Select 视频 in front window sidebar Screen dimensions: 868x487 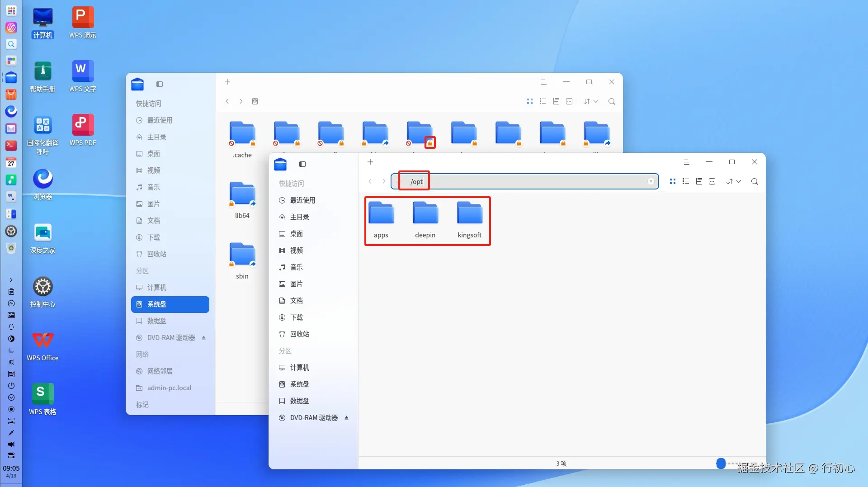[314, 251]
